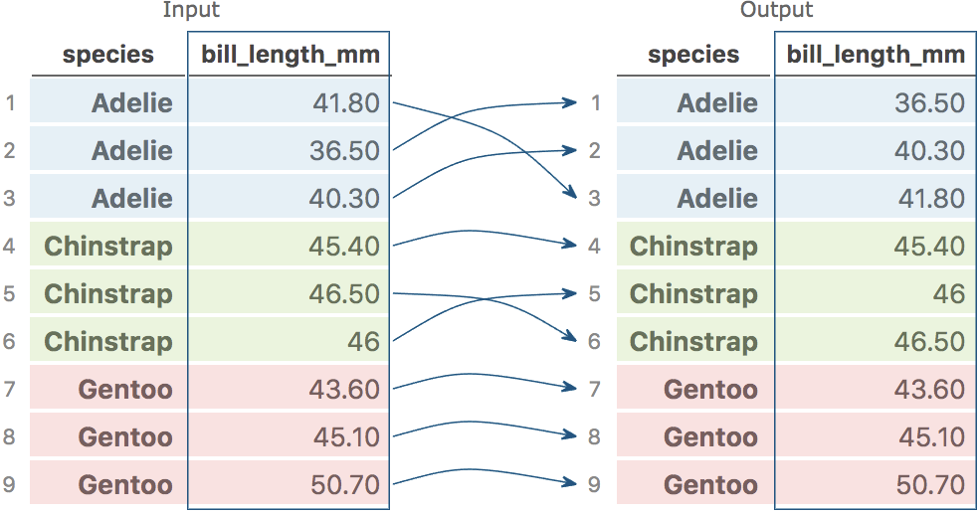Click the Output table's bill_length_mm header
This screenshot has height=515, width=980.
[876, 55]
